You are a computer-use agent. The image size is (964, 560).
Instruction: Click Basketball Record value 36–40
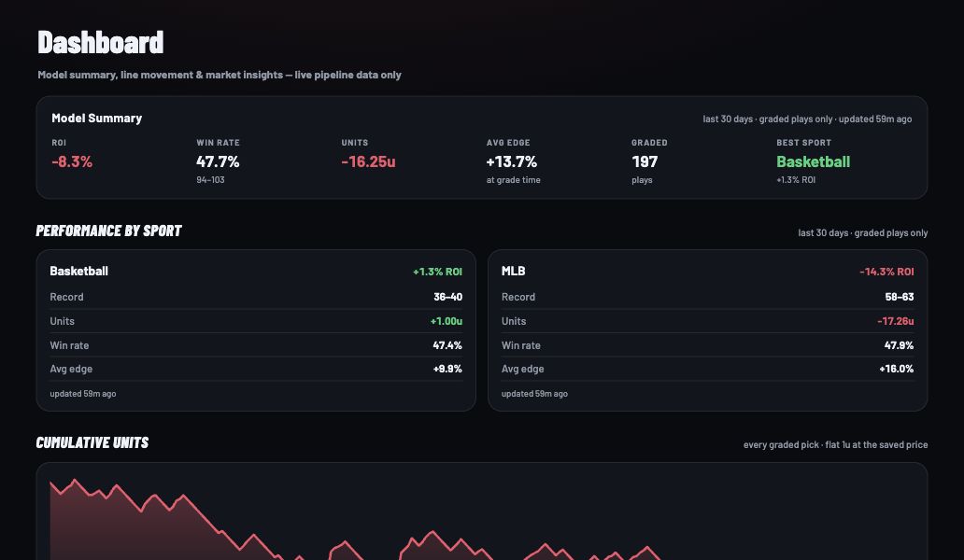tap(447, 297)
